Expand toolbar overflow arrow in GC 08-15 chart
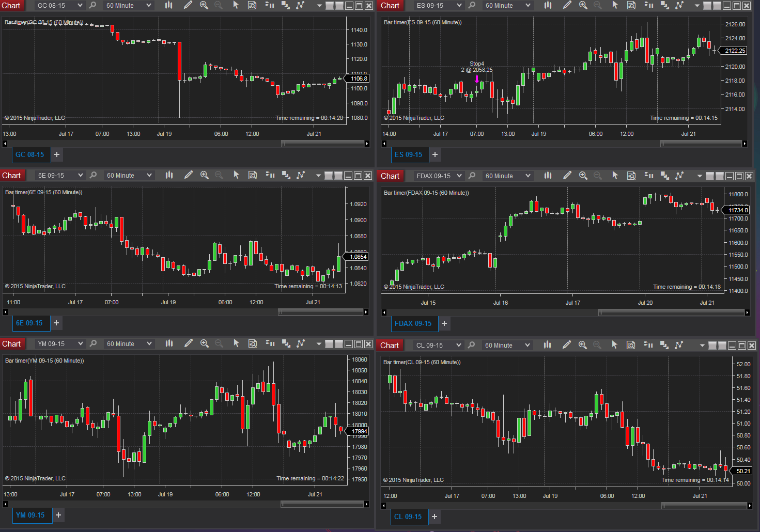The image size is (760, 532). (319, 6)
